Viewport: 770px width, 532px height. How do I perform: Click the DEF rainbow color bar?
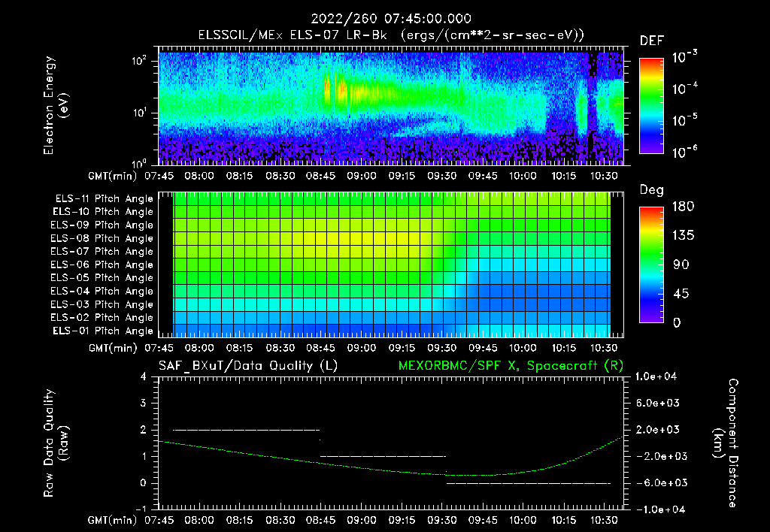[x=651, y=106]
